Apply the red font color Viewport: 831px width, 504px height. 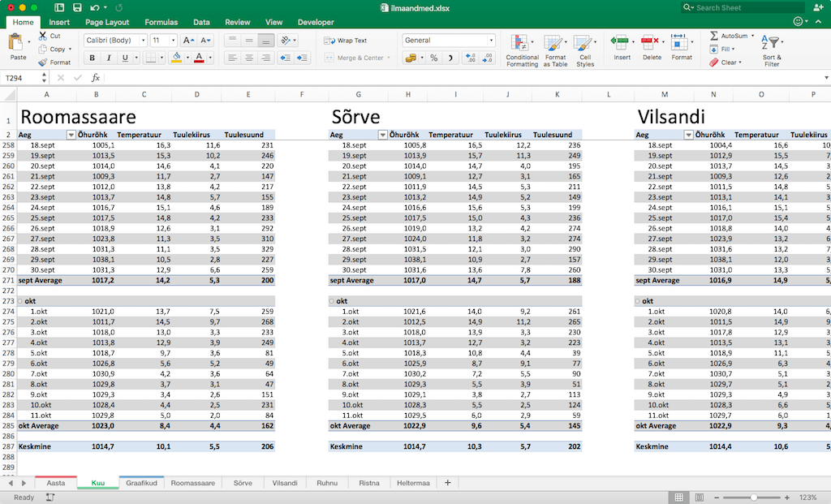point(200,58)
